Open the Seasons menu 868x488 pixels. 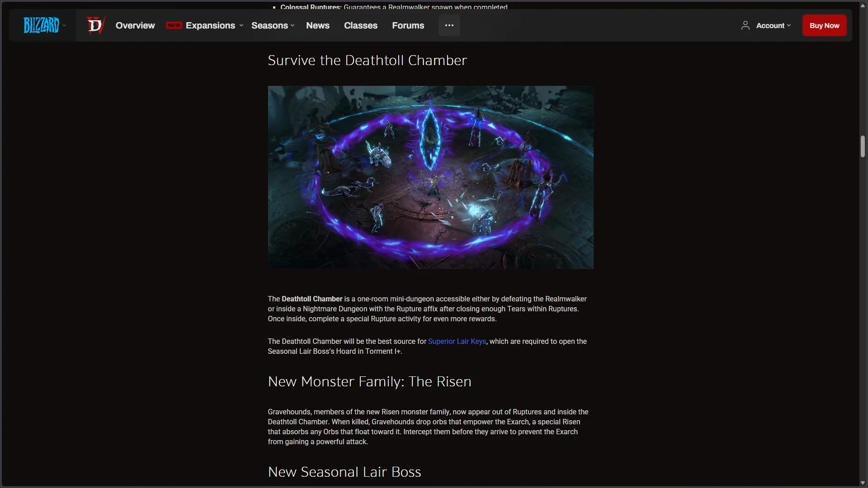click(x=269, y=25)
